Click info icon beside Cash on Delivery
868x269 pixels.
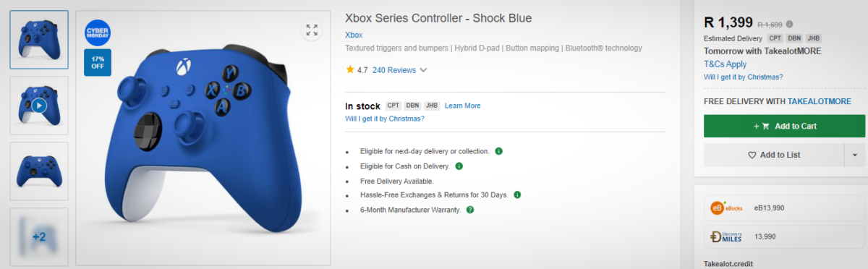[x=459, y=166]
